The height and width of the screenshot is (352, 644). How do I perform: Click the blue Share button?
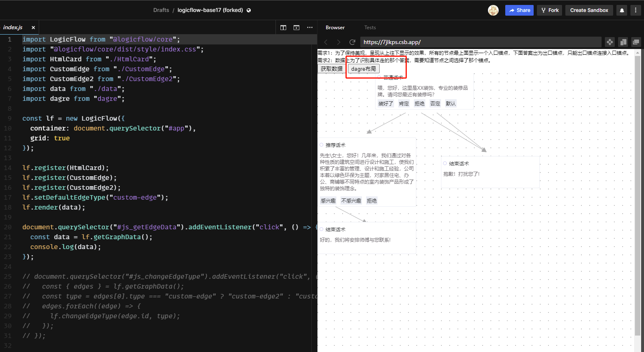519,10
